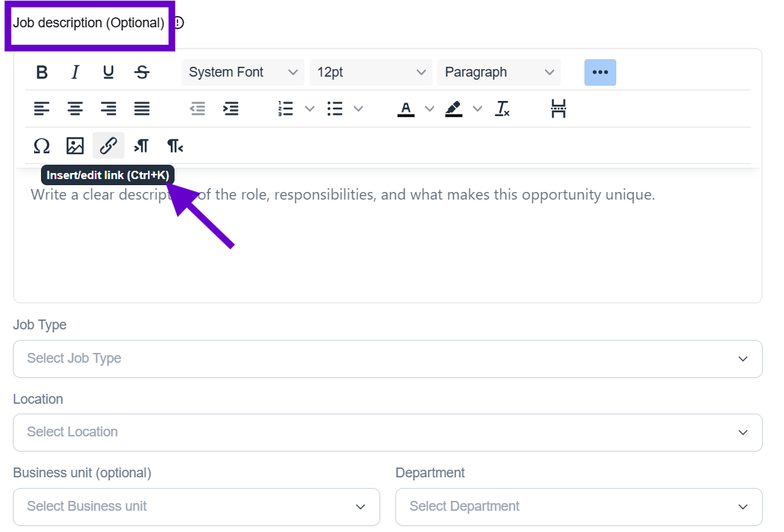This screenshot has height=532, width=784.
Task: Toggle underline formatting
Action: 109,72
